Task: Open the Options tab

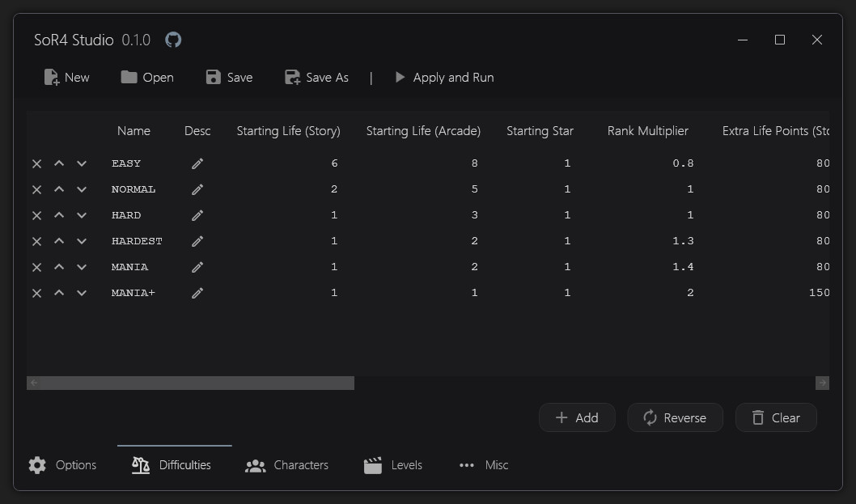Action: click(x=62, y=465)
